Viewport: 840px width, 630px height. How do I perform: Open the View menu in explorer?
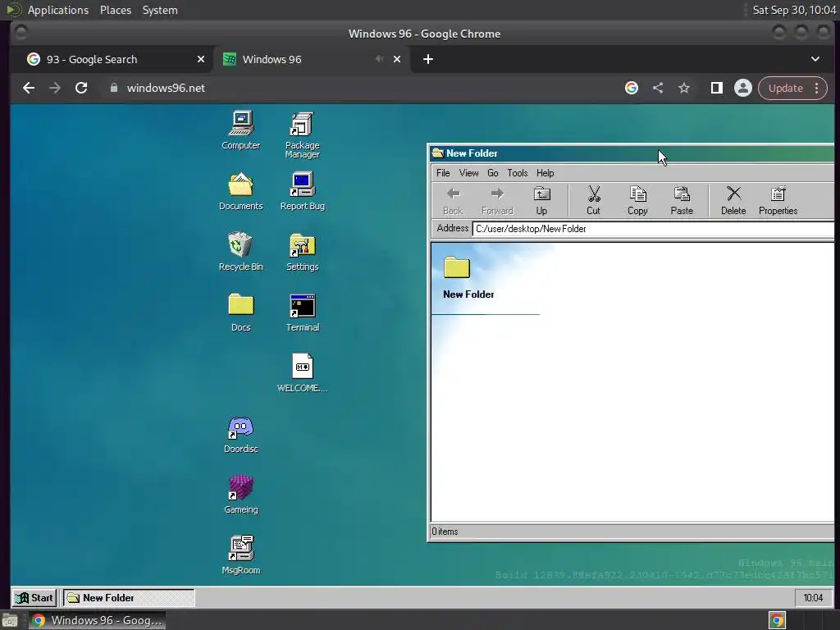tap(468, 173)
